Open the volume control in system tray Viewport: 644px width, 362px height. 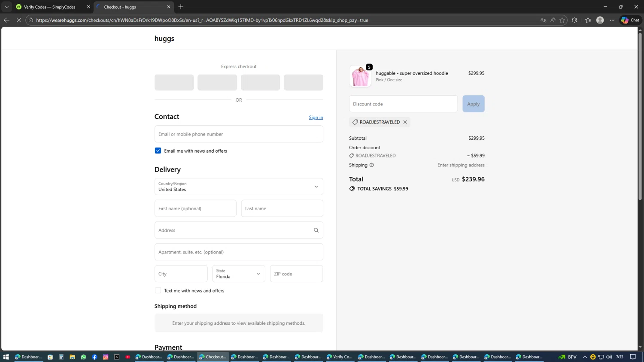click(x=609, y=357)
